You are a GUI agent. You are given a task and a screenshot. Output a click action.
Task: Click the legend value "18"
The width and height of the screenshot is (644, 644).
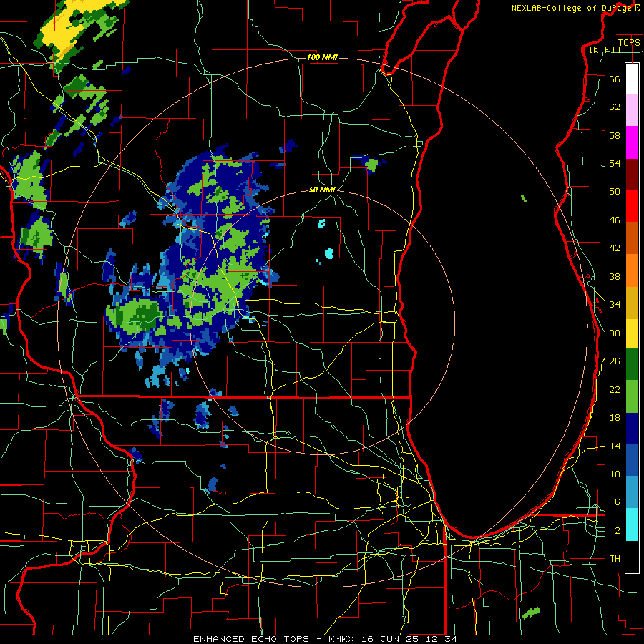click(615, 418)
